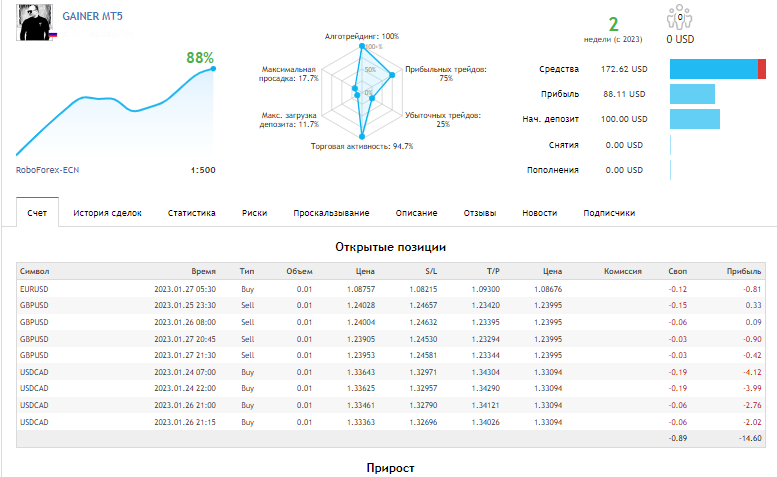The height and width of the screenshot is (477, 777).
Task: Click time 2023.01.25 23:30
Action: (185, 306)
